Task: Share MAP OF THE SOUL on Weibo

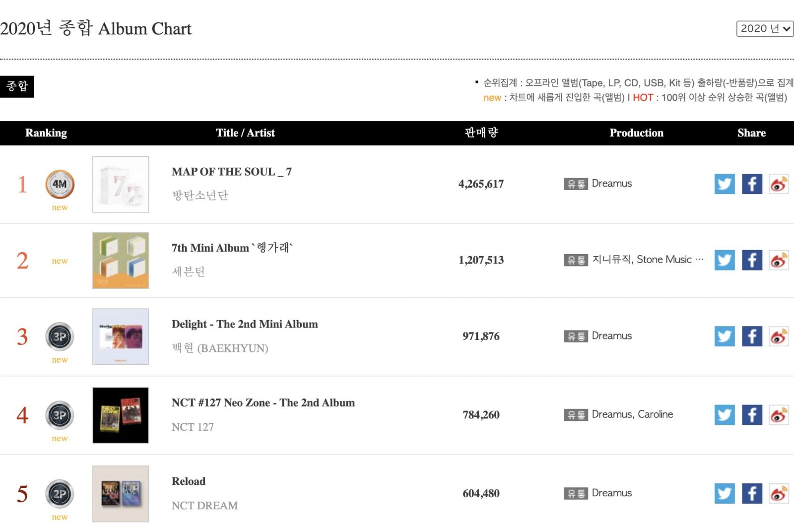Action: click(x=779, y=184)
